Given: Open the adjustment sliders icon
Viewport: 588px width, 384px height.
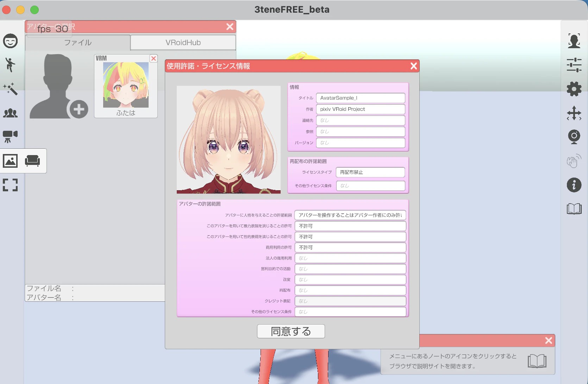Looking at the screenshot, I should coord(574,65).
